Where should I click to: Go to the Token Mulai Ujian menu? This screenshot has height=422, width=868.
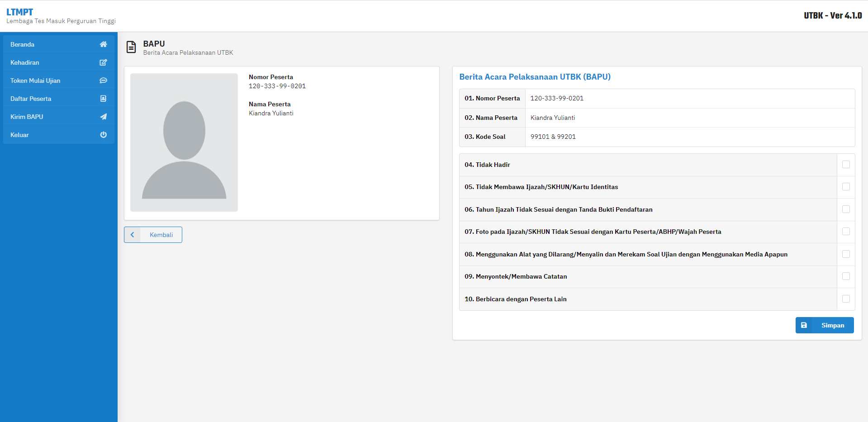tap(59, 81)
